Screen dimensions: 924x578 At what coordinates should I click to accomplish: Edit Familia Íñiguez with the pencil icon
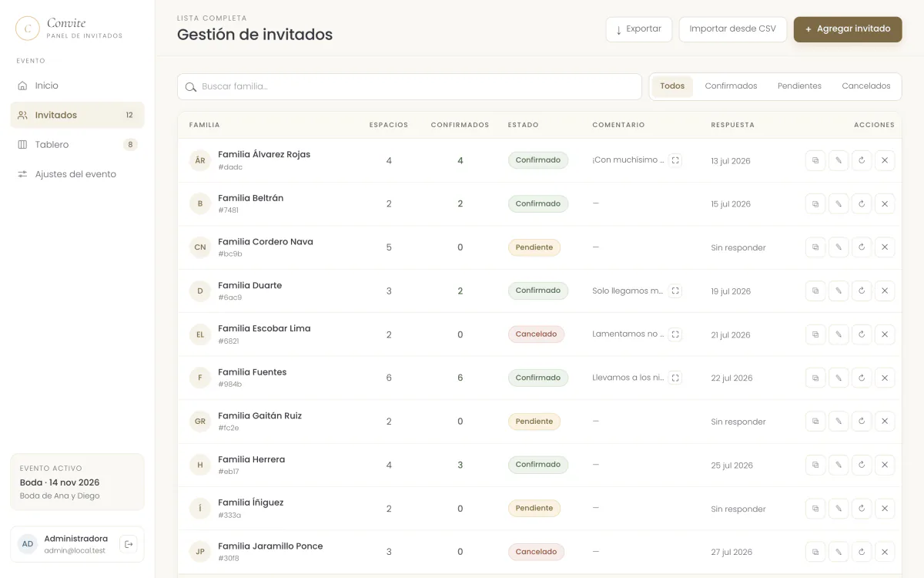[x=839, y=509]
